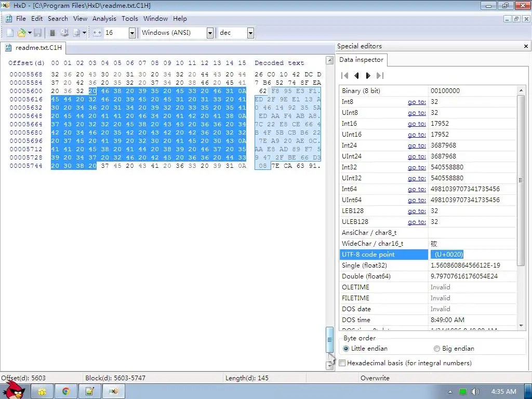
Task: Open the View menu
Action: [x=80, y=19]
